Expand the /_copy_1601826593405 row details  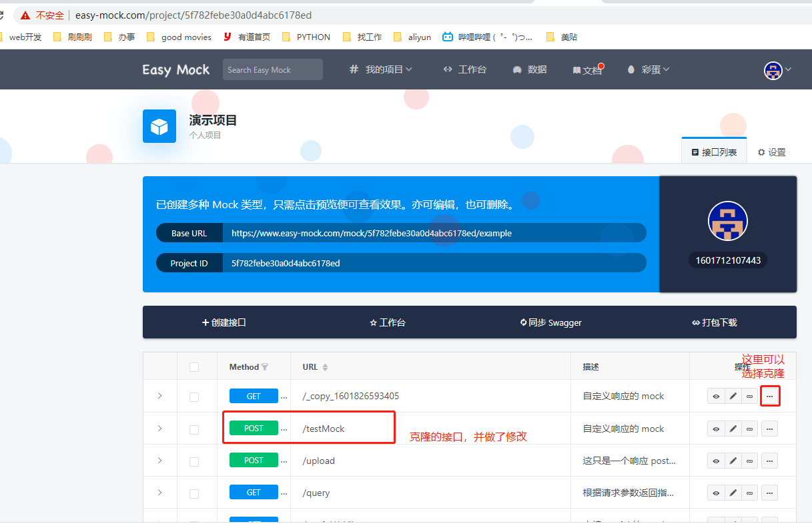tap(159, 396)
